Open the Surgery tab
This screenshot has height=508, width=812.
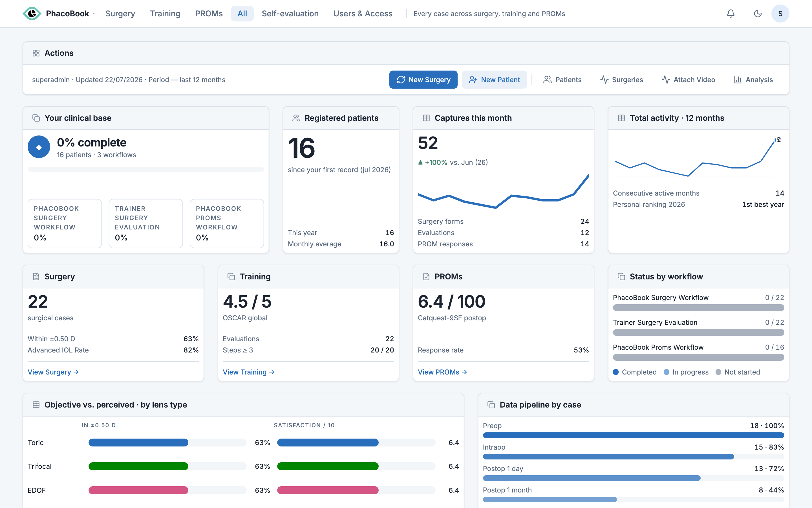click(x=120, y=14)
